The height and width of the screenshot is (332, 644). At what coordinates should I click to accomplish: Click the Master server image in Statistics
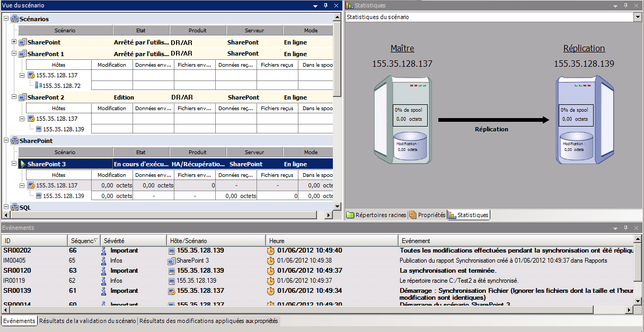tap(402, 120)
